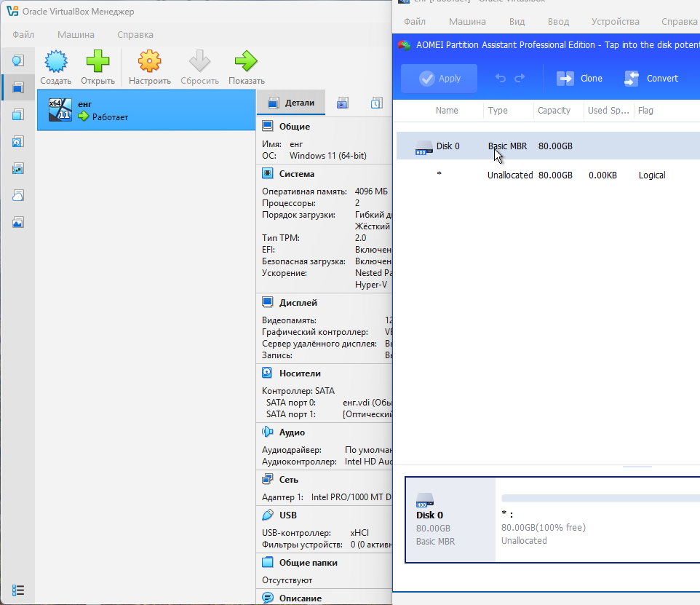Open the Файл menu in VirtualBox Manager
The height and width of the screenshot is (605, 700).
pos(23,34)
